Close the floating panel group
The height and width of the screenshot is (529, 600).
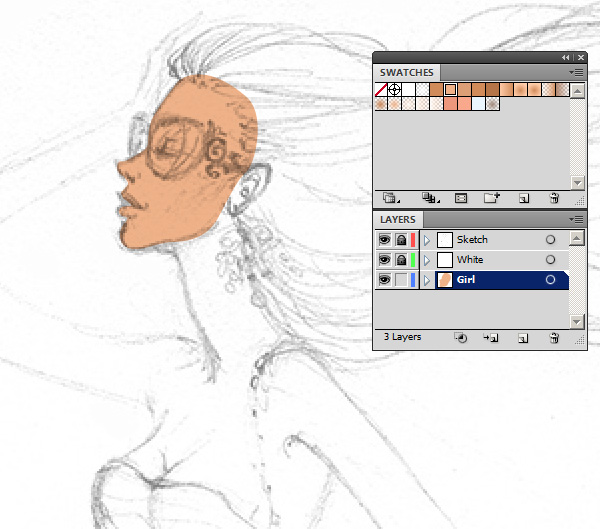[x=581, y=57]
